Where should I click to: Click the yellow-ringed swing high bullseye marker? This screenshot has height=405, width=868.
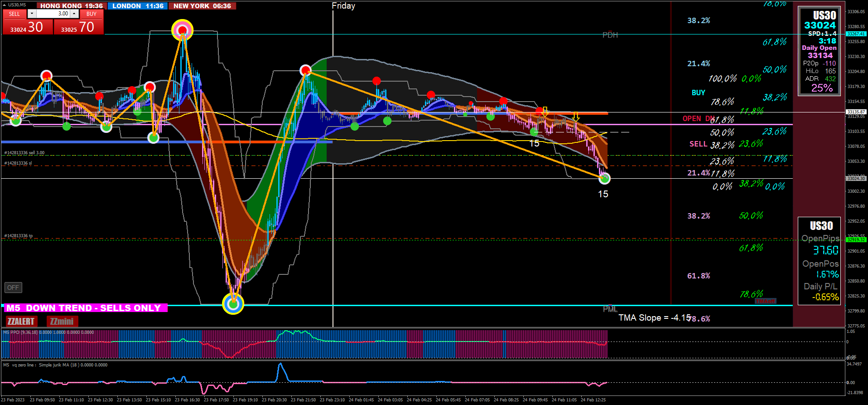click(182, 30)
